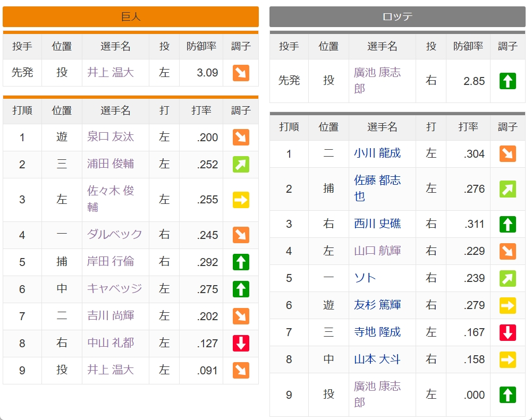Click the green up arrow for キャベッジ

coord(241,289)
